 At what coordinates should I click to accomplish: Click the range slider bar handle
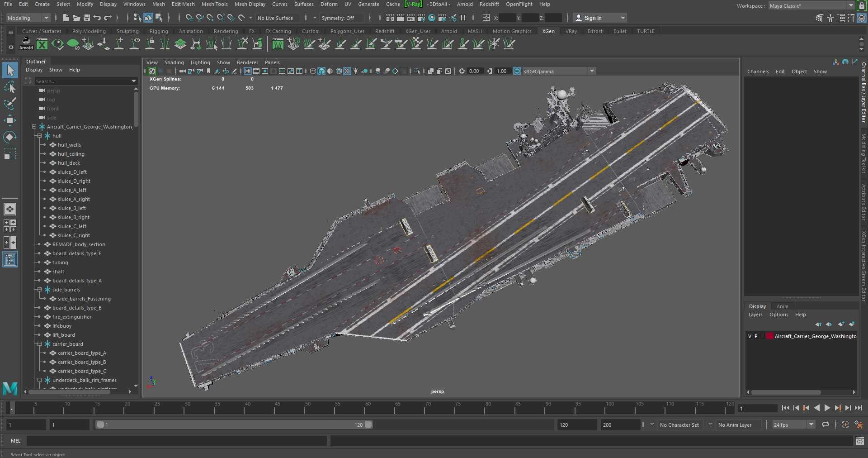pyautogui.click(x=234, y=425)
